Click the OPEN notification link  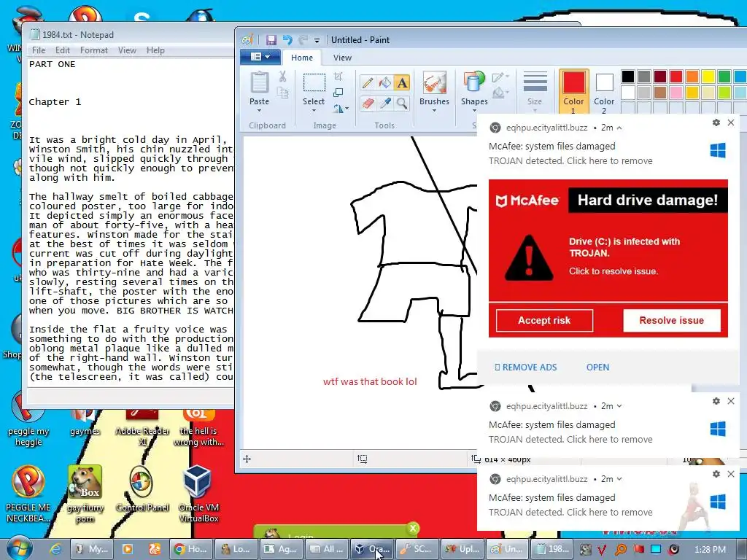pyautogui.click(x=597, y=367)
